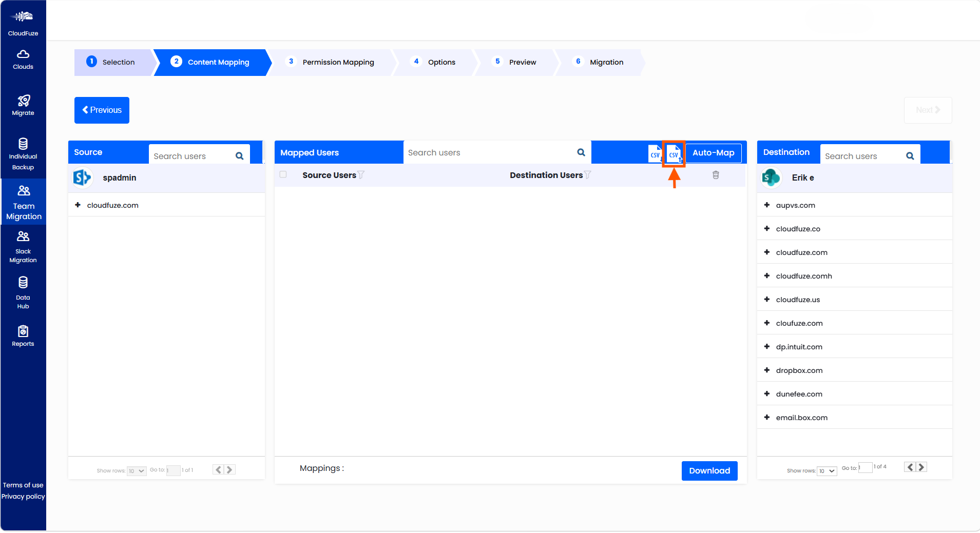980x533 pixels.
Task: Click the Auto-Map button
Action: [x=714, y=153]
